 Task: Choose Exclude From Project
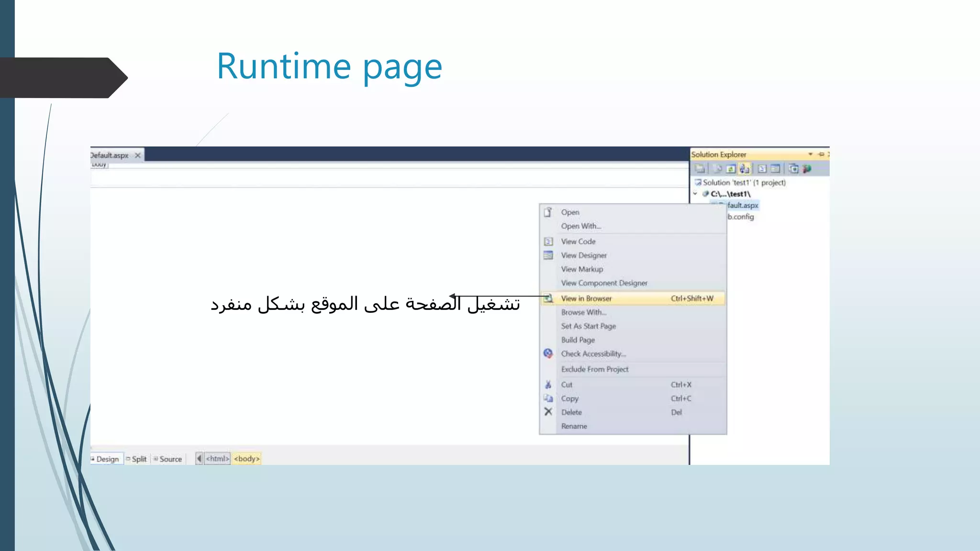coord(633,369)
